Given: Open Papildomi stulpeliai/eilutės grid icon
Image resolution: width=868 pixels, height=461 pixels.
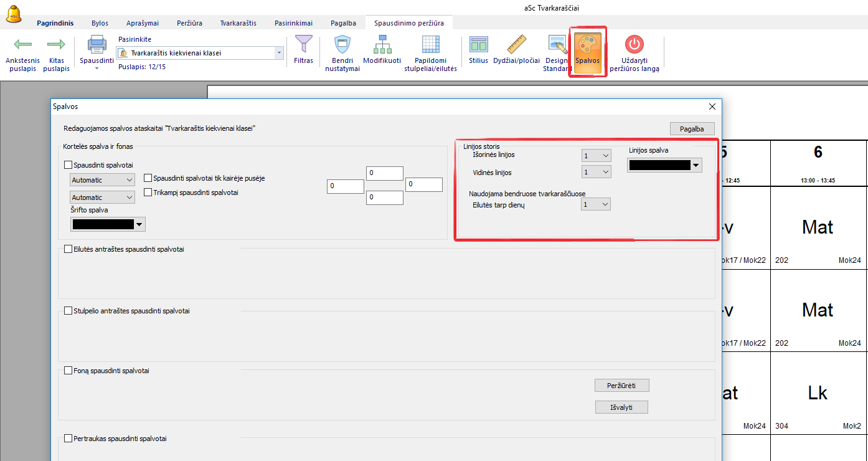Looking at the screenshot, I should 430,45.
